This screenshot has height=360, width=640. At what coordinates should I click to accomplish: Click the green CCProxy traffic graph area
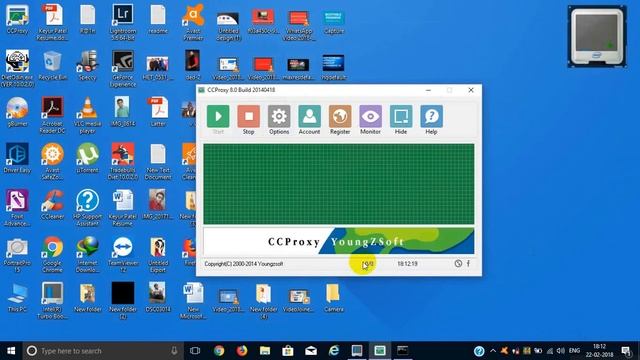point(339,184)
